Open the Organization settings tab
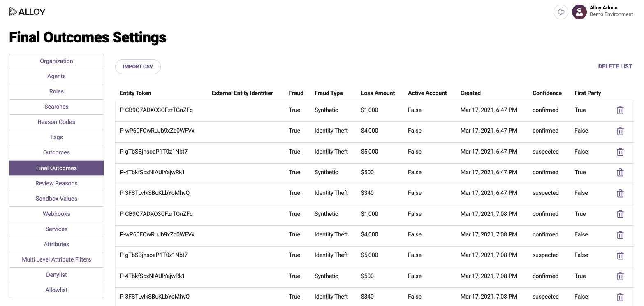 click(x=56, y=61)
